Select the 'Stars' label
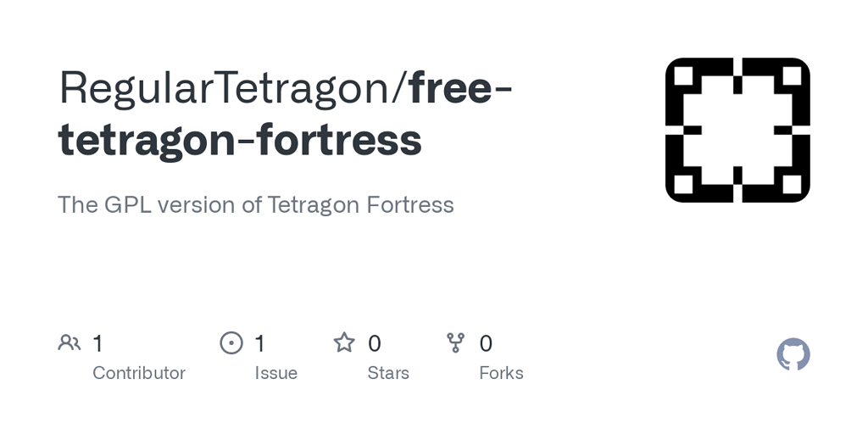The width and height of the screenshot is (868, 434). (388, 373)
